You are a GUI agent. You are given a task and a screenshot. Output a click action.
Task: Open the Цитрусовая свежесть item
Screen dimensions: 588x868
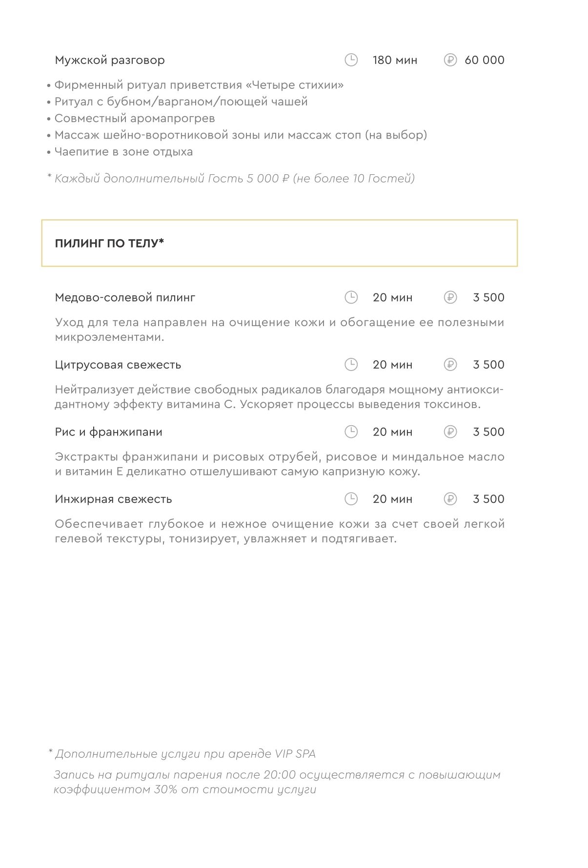(118, 365)
